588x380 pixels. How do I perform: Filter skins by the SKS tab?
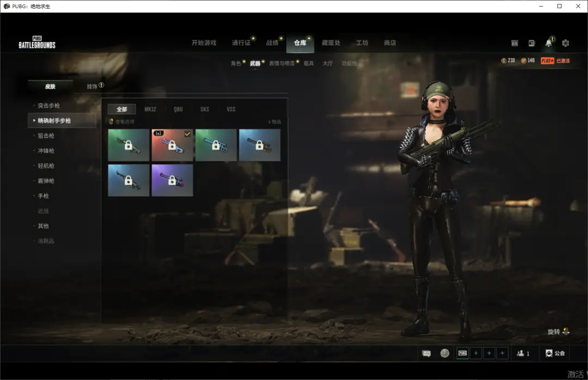(205, 109)
